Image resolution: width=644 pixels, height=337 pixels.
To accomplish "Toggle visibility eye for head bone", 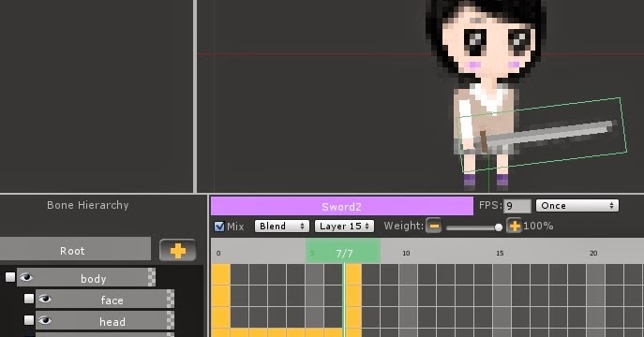I will point(45,320).
